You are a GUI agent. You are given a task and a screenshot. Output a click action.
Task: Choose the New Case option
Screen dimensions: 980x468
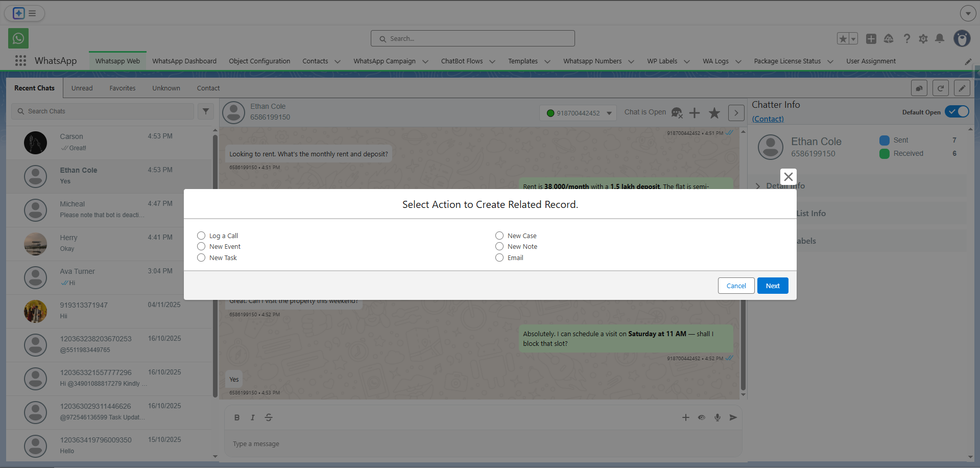pyautogui.click(x=499, y=236)
